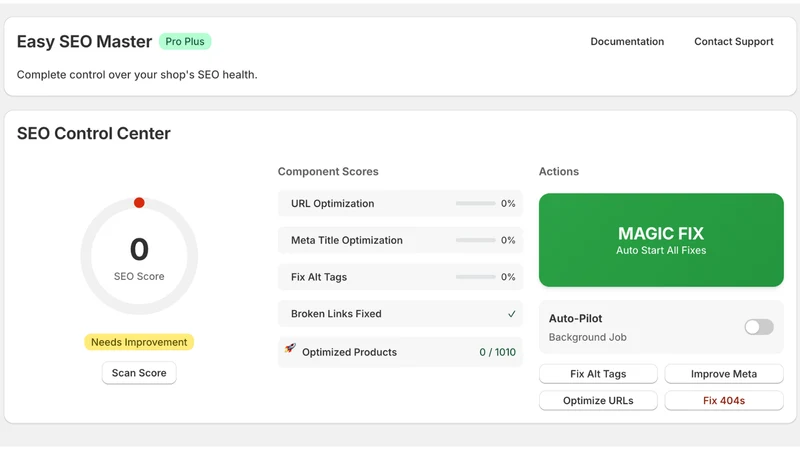The height and width of the screenshot is (450, 800).
Task: Click the lower Fix Alt Tags action button
Action: (598, 374)
